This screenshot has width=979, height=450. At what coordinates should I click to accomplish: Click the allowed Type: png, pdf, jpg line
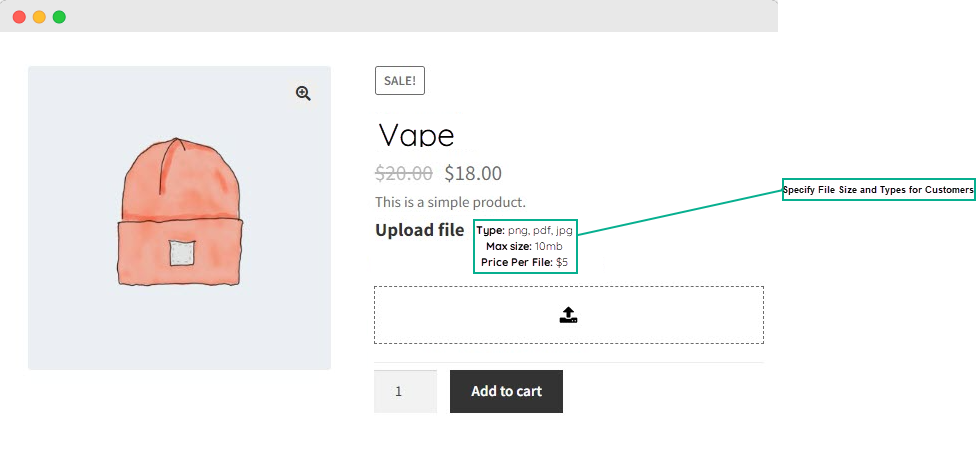click(525, 230)
